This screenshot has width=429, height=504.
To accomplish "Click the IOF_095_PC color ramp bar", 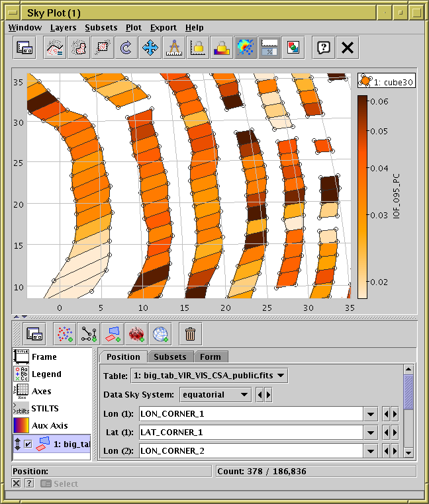I will (363, 197).
